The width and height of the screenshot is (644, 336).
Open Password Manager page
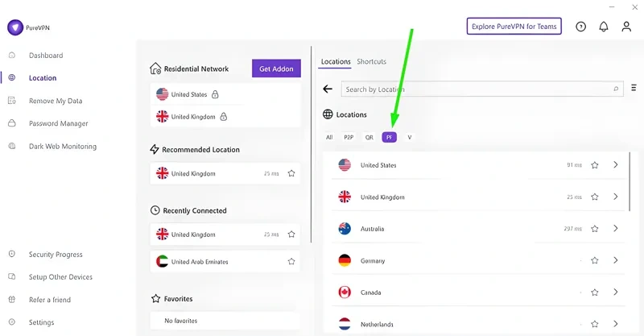tap(58, 123)
